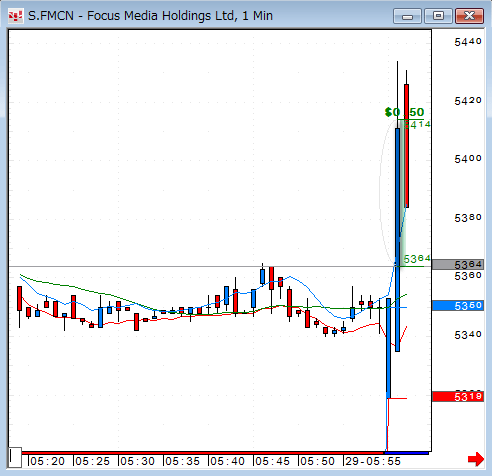
Task: Click the 5420 price axis label
Action: coord(468,101)
